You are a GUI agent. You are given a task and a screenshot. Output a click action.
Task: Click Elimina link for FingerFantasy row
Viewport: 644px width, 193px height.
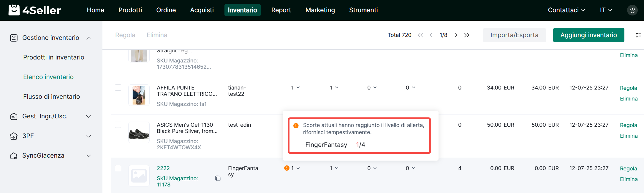[629, 179]
